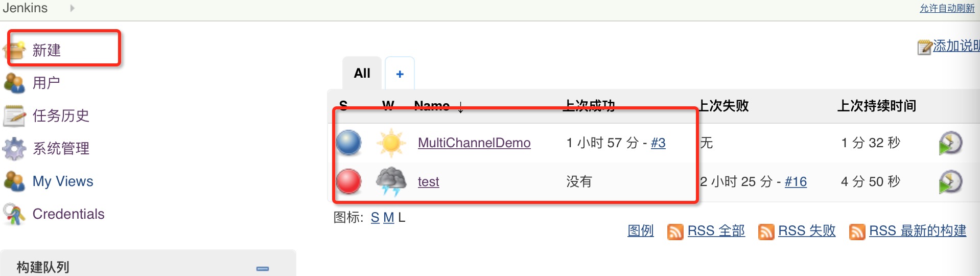
Task: Schedule a build for MultiChannelDemo
Action: tap(950, 143)
